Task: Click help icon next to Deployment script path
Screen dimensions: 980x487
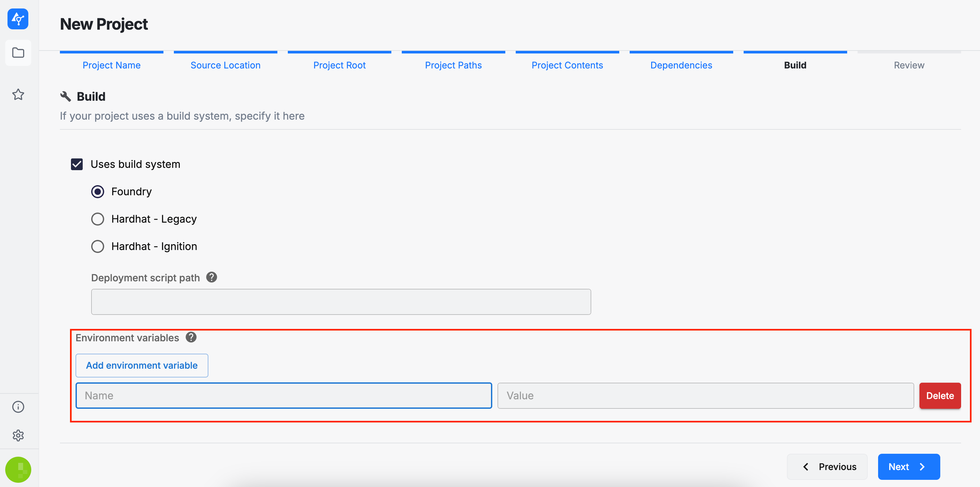Action: 212,277
